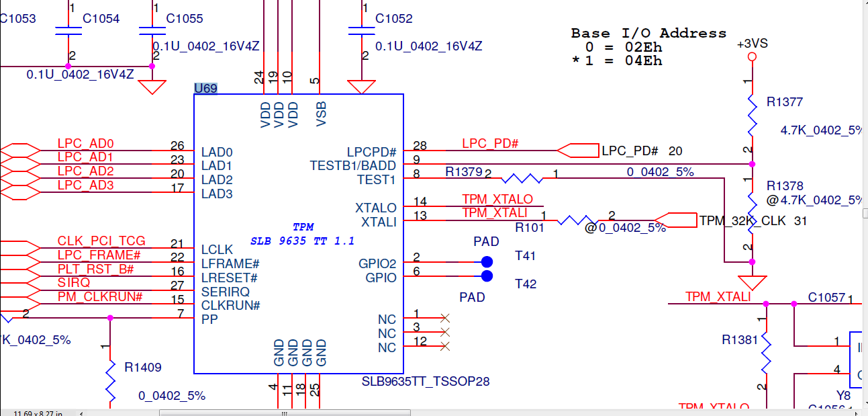
Task: Click the LPC_FRAME# net label
Action: (x=99, y=255)
